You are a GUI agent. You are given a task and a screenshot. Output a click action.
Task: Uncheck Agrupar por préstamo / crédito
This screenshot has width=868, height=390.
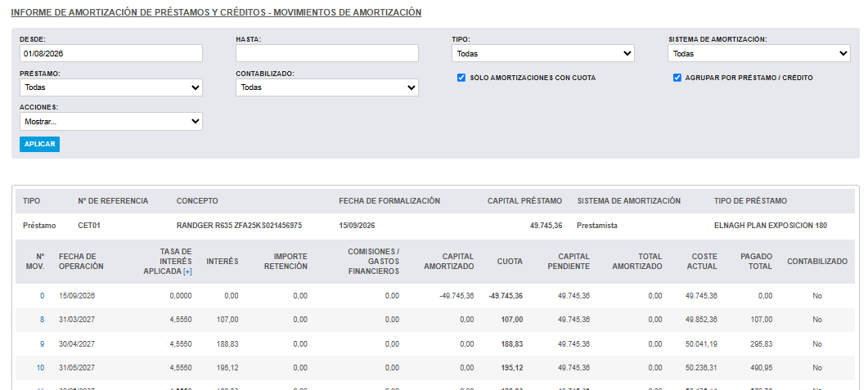point(677,78)
